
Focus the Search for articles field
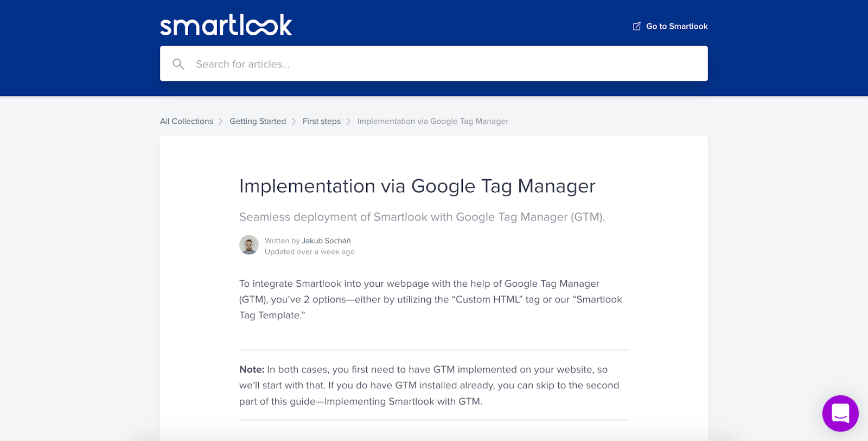click(434, 64)
